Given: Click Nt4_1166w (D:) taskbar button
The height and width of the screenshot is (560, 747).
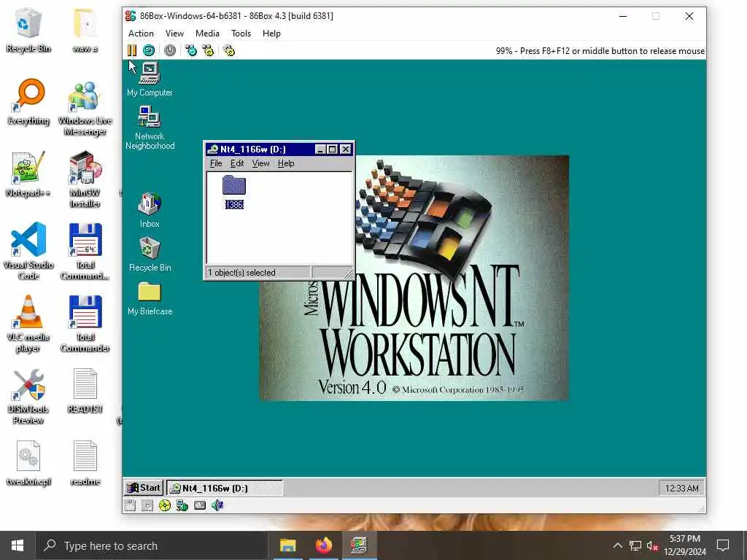Looking at the screenshot, I should pyautogui.click(x=225, y=488).
